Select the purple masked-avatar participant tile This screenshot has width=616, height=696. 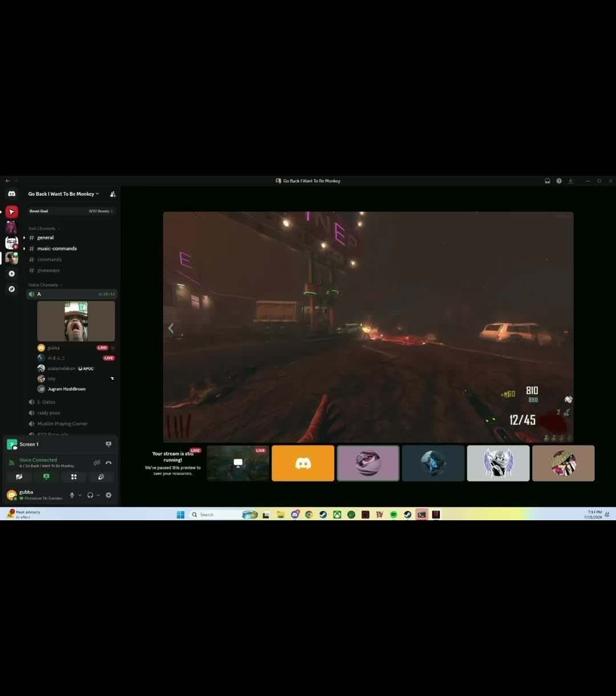click(368, 463)
